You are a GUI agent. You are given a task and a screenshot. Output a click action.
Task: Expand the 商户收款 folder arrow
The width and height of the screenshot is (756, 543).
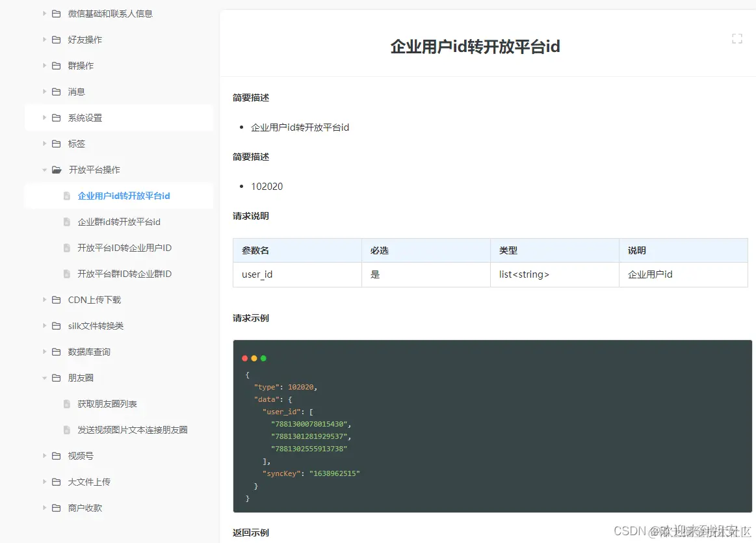44,509
